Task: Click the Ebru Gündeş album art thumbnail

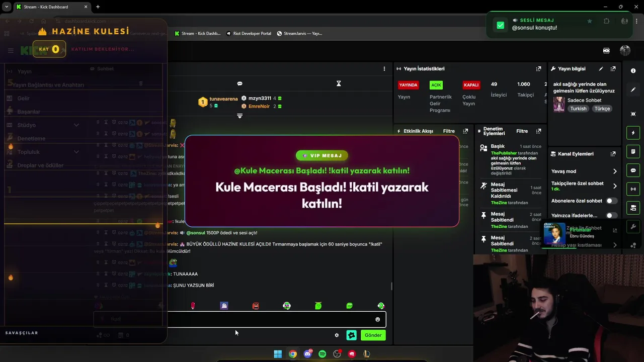Action: [x=554, y=233]
